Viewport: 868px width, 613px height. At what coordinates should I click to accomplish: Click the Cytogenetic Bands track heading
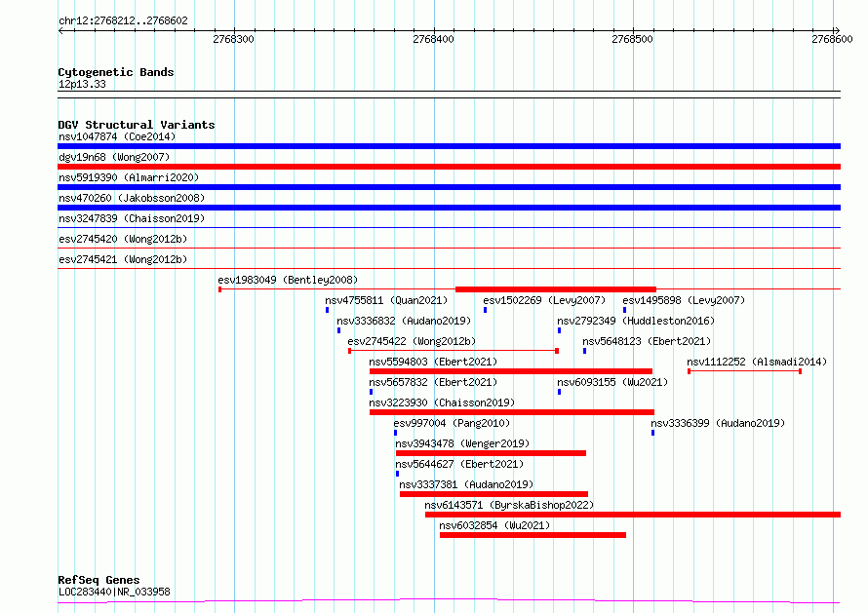tap(116, 72)
